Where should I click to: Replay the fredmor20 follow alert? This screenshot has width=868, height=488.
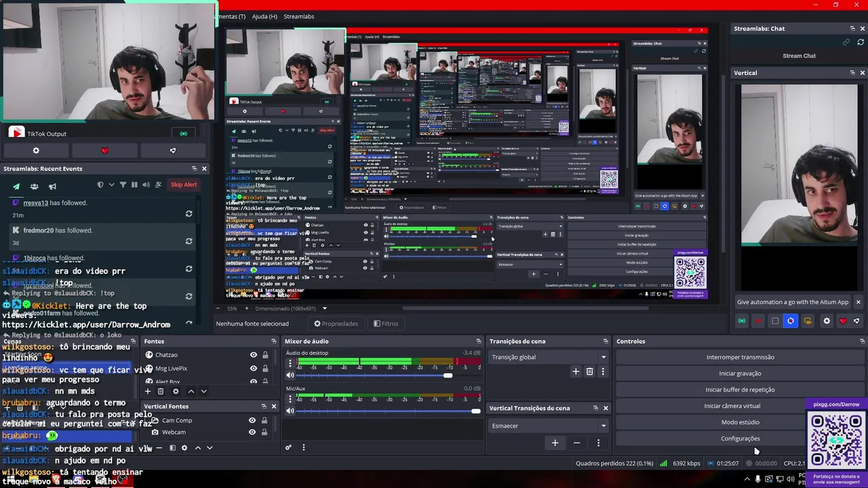(x=189, y=241)
